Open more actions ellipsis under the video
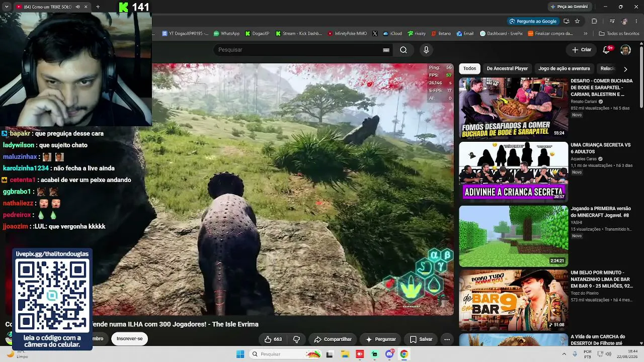Image resolution: width=644 pixels, height=362 pixels. coord(447,339)
